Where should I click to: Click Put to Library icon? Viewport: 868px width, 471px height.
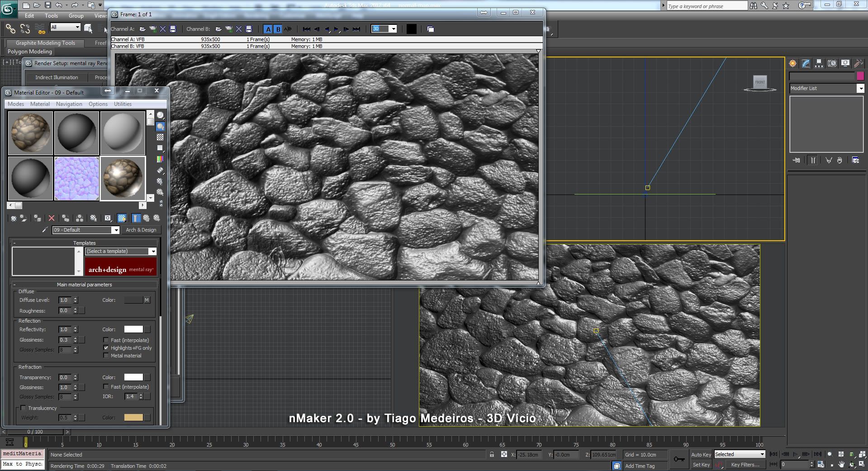point(94,218)
